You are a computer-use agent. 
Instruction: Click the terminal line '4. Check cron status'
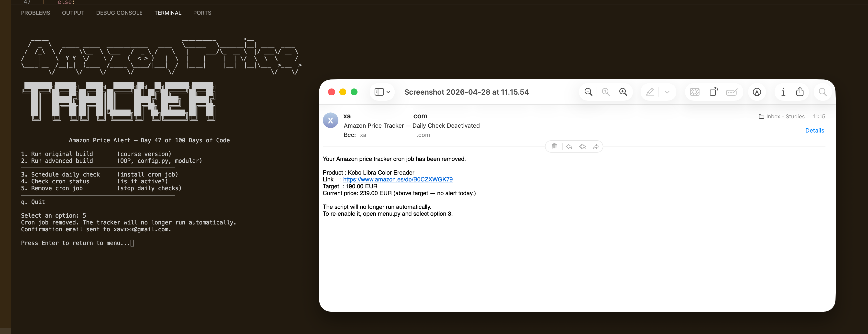tap(94, 181)
